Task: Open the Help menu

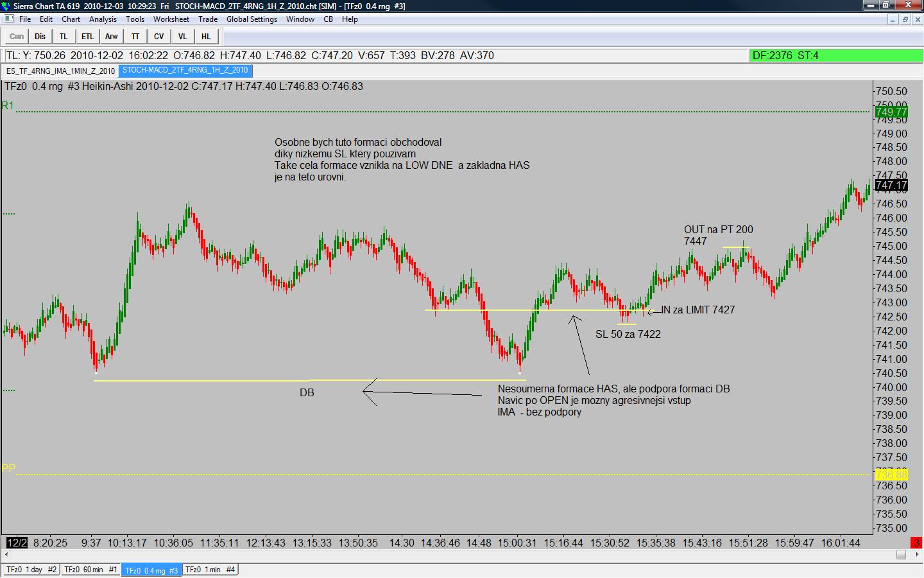Action: pos(350,19)
